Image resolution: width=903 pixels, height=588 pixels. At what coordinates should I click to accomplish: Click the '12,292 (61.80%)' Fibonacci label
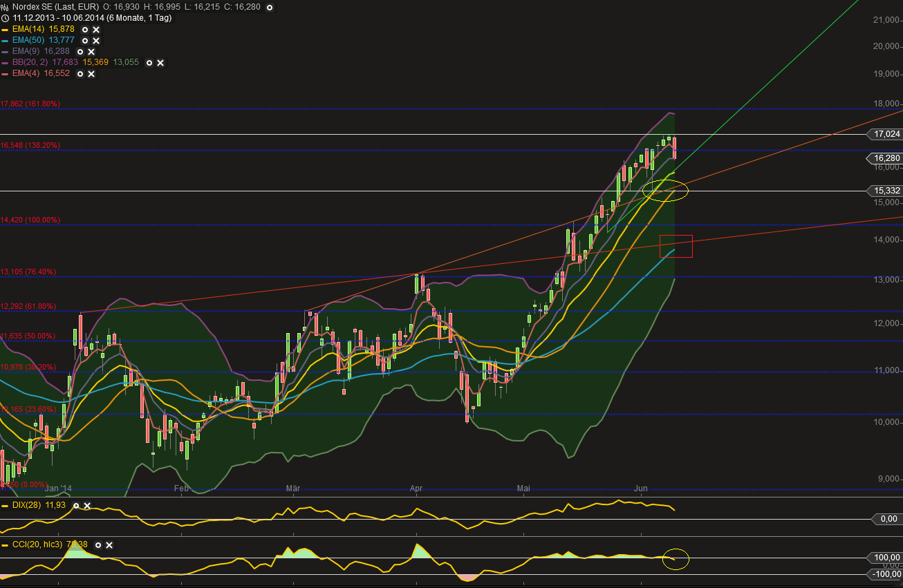(28, 306)
